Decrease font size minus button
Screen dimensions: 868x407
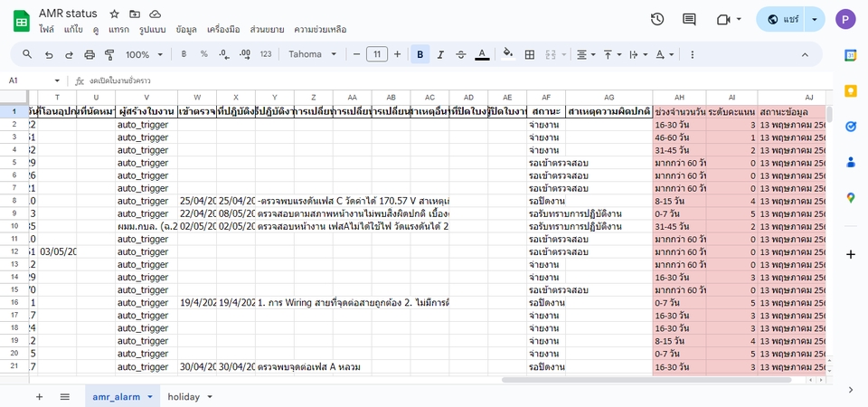pos(356,54)
